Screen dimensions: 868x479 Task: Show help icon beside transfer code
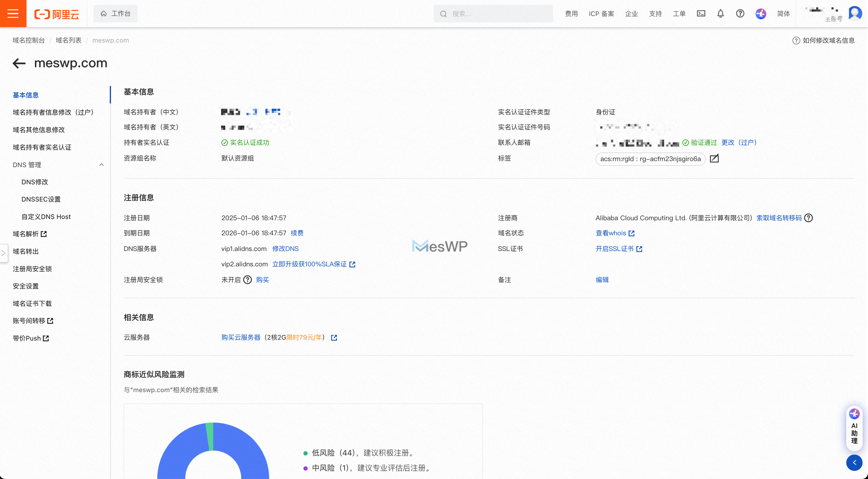(808, 218)
